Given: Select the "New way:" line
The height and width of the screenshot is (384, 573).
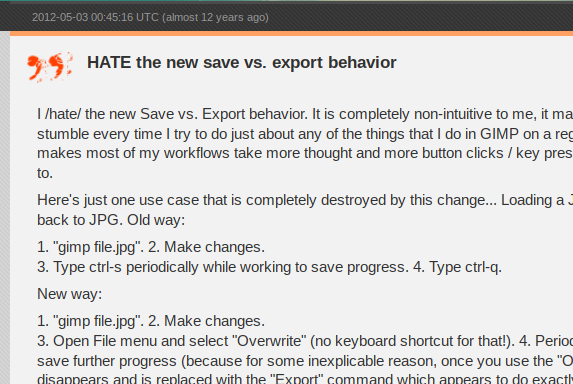Looking at the screenshot, I should point(69,294).
